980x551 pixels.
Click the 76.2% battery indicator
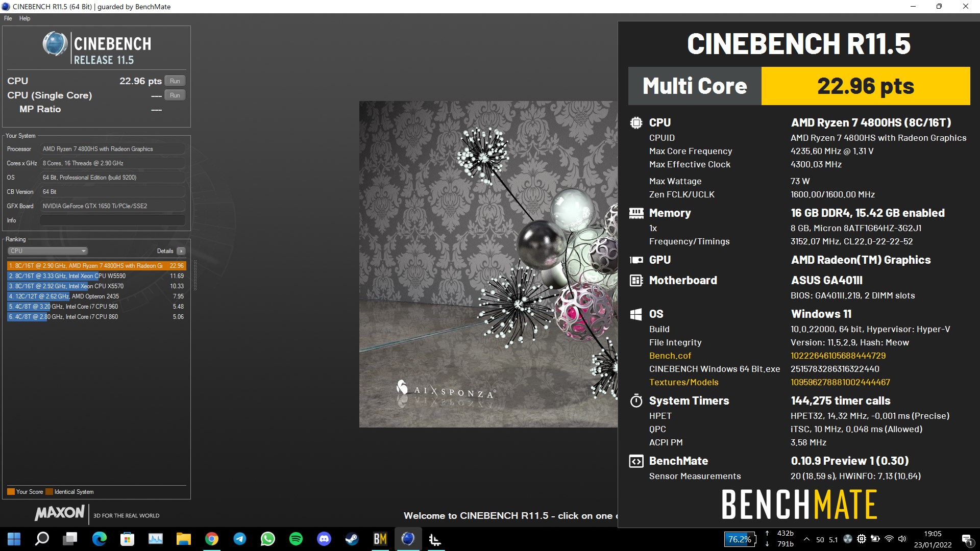coord(740,539)
